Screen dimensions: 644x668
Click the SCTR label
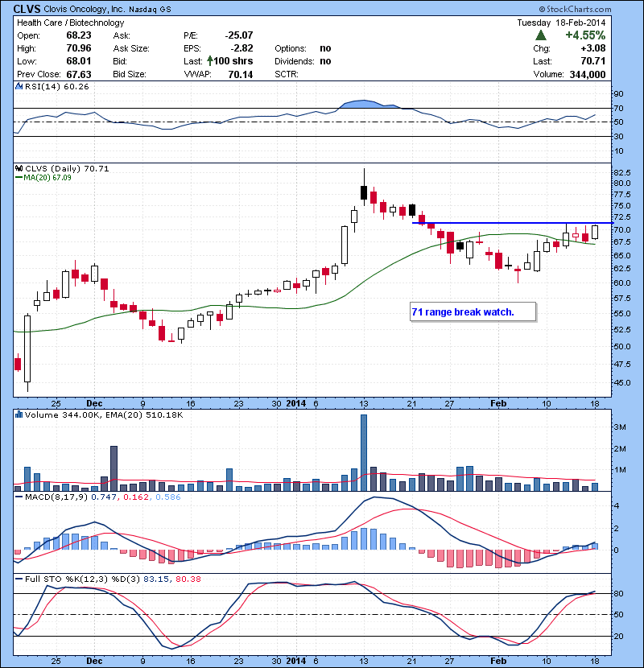287,75
